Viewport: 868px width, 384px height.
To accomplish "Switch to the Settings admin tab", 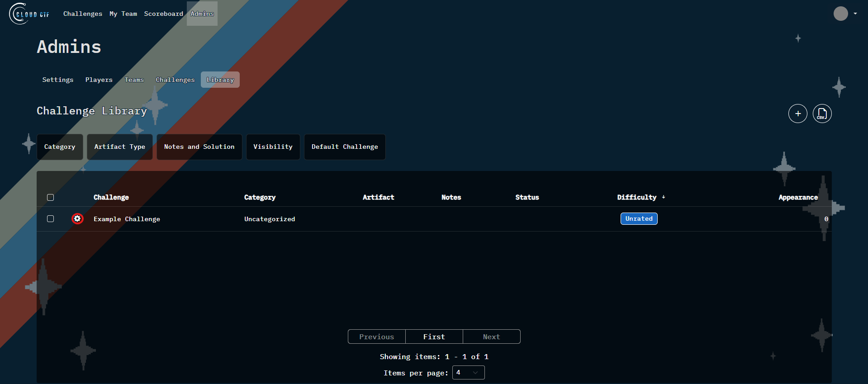I will (x=58, y=80).
